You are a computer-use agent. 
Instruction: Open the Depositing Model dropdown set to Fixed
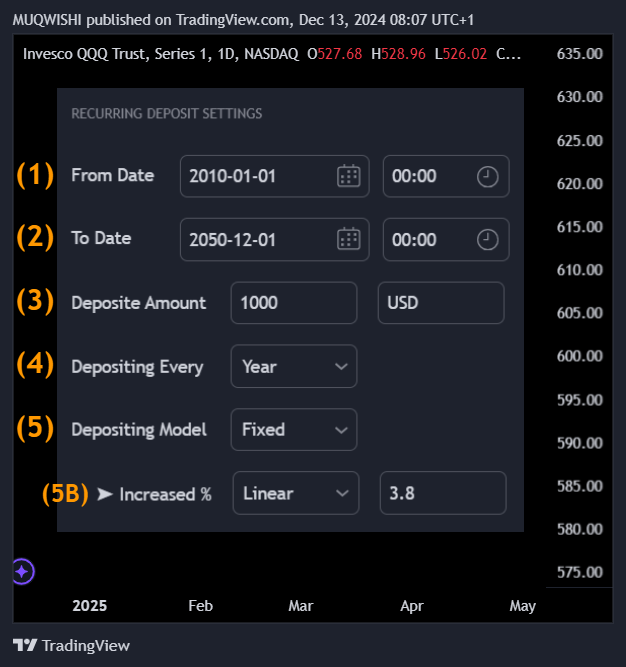(x=294, y=430)
